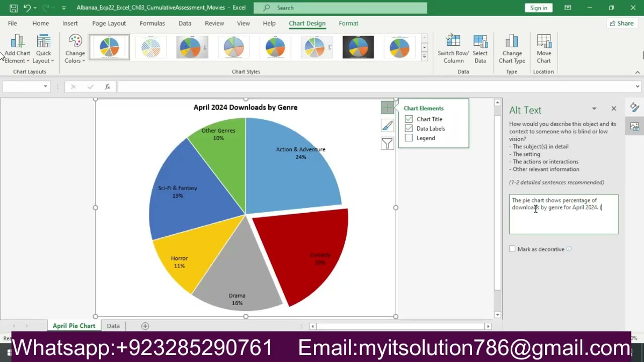644x362 pixels.
Task: Click in the formula bar input
Action: (376, 86)
